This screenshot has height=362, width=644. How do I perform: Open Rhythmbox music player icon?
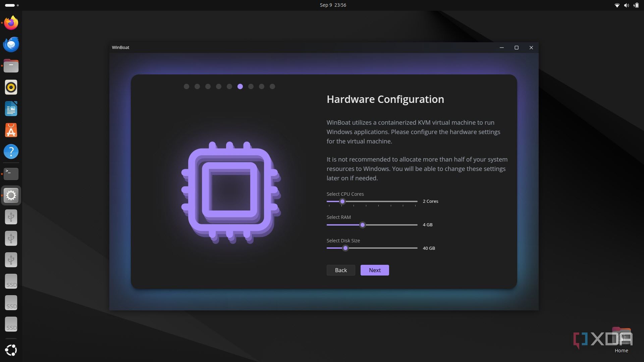[x=11, y=87]
